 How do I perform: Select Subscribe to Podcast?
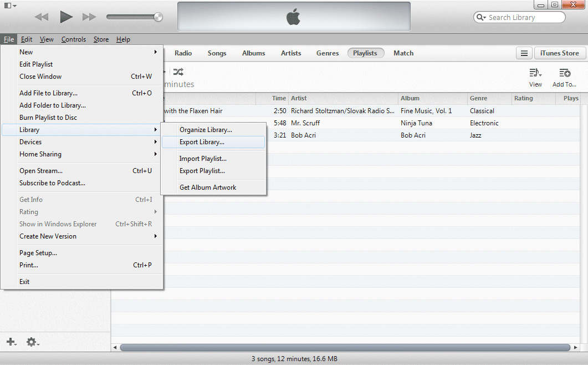pos(82,183)
